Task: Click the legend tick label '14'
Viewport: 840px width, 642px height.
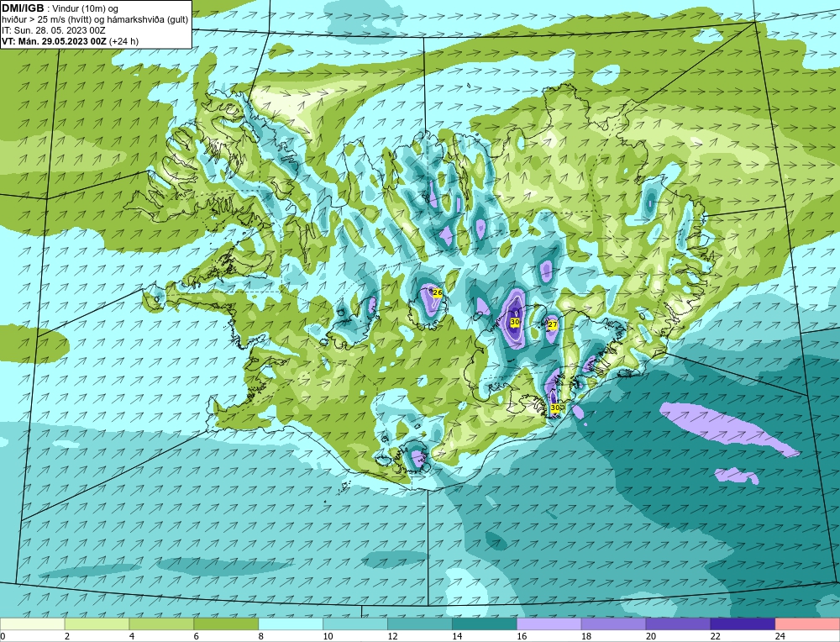Action: pos(457,636)
